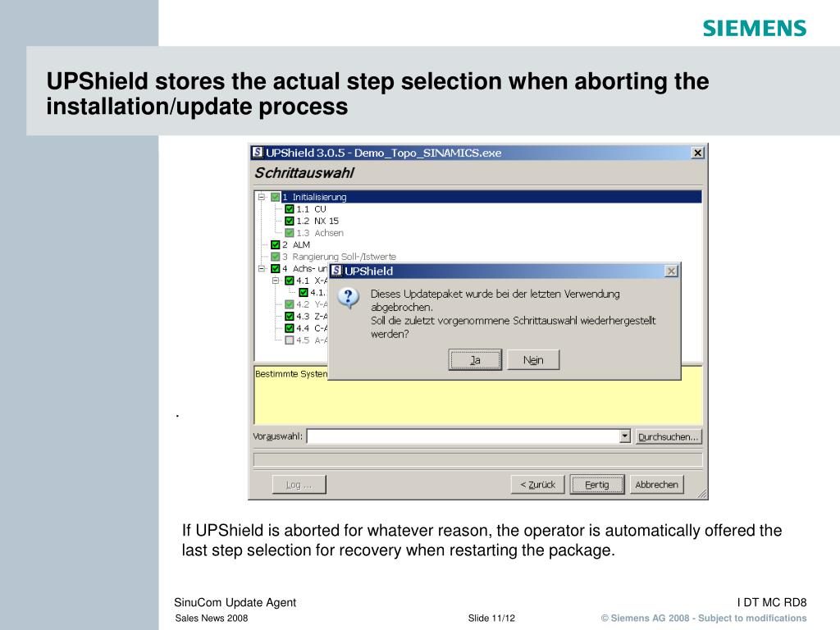The height and width of the screenshot is (630, 840).
Task: Uncheck step 1.2 NX 15
Action: click(290, 221)
